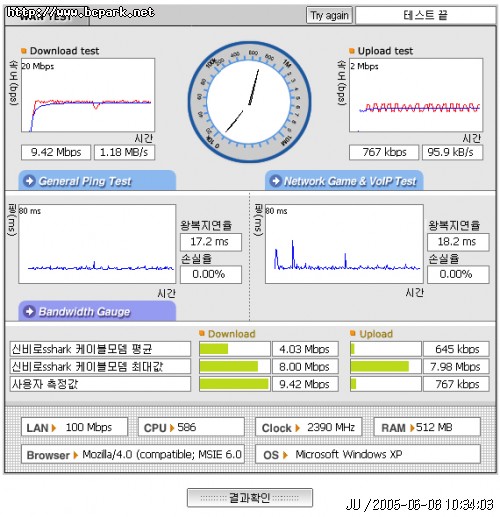Click the Network Game & VoIP arrow icon

point(276,181)
